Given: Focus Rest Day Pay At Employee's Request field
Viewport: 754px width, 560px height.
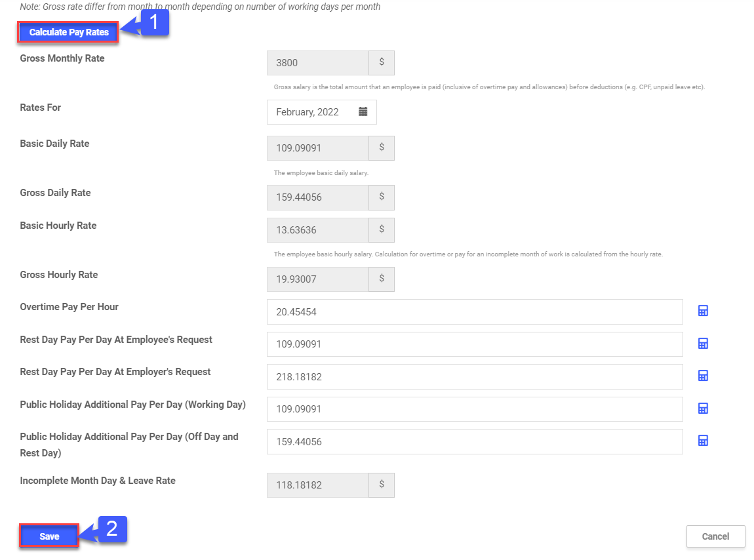Looking at the screenshot, I should click(x=474, y=344).
